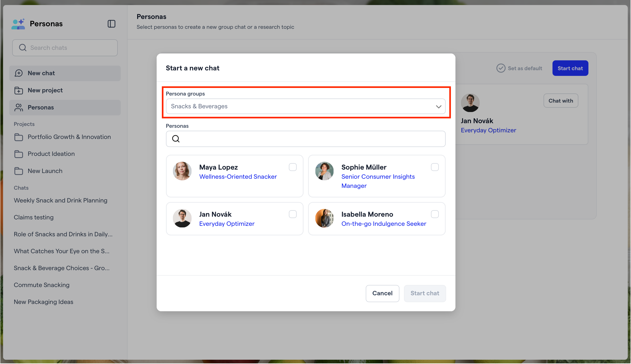Click the New chat speech bubble icon
631x364 pixels.
pos(19,73)
